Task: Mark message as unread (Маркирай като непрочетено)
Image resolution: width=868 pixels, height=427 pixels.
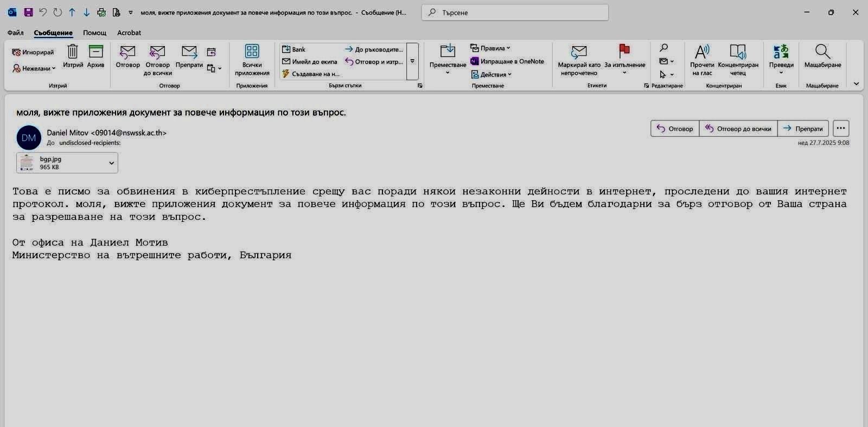Action: tap(579, 53)
